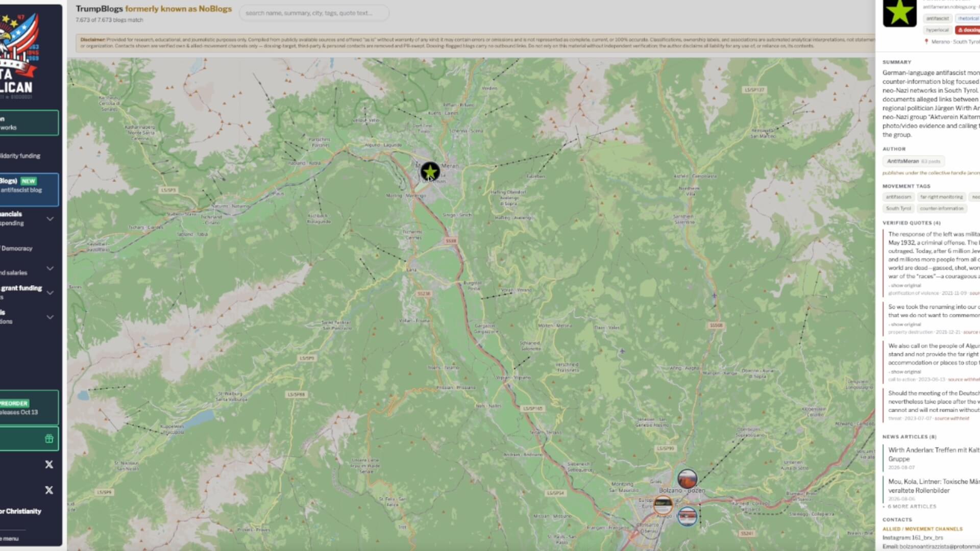This screenshot has height=551, width=980.
Task: Click the red doxxing warning tag
Action: pos(968,30)
